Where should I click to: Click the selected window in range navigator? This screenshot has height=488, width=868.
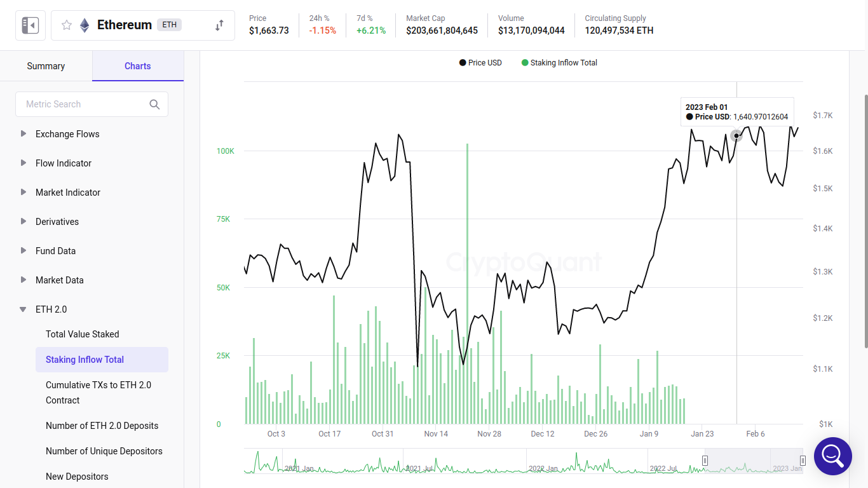pos(754,461)
